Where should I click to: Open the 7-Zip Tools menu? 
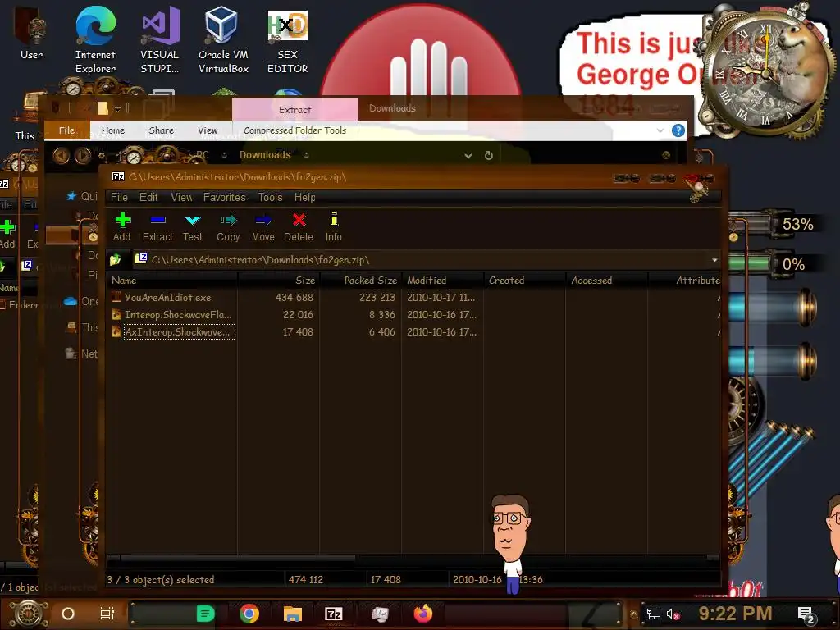270,197
